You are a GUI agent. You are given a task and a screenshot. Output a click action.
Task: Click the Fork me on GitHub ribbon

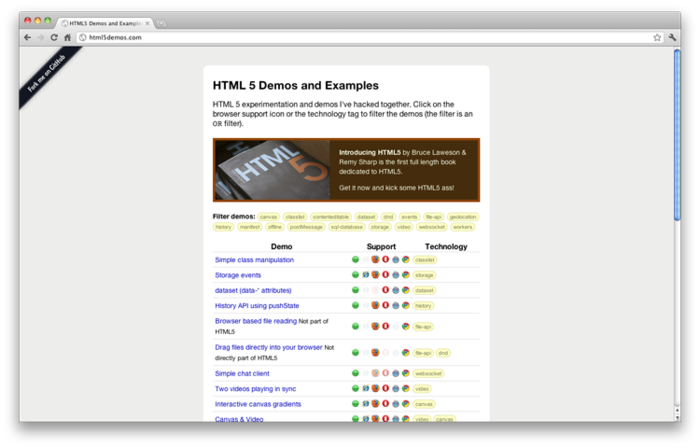(x=47, y=74)
